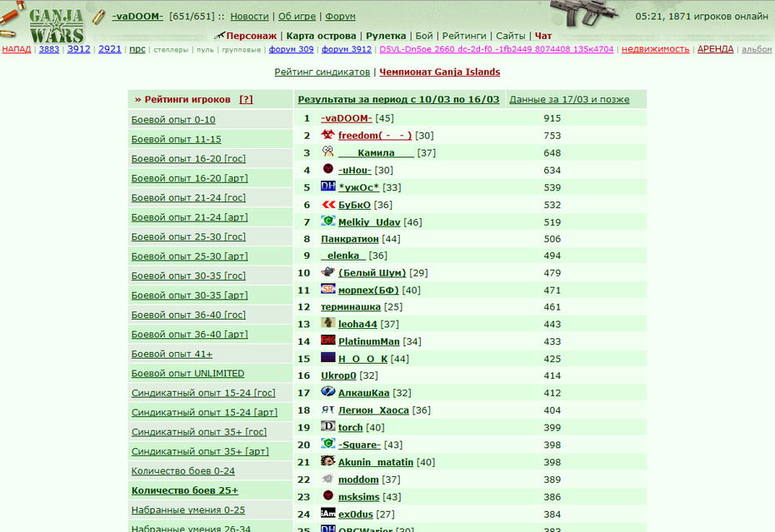Open the АРЕНДА shortcut link
775x532 pixels.
(715, 49)
